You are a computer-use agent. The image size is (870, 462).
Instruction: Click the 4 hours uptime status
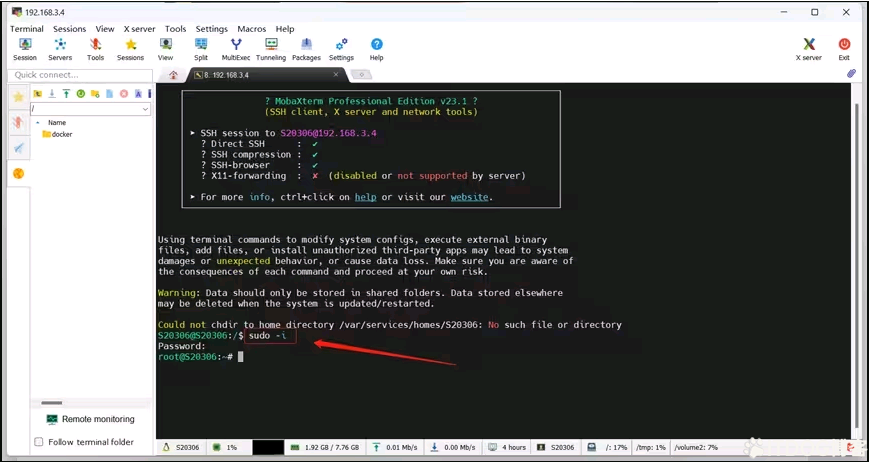(507, 447)
